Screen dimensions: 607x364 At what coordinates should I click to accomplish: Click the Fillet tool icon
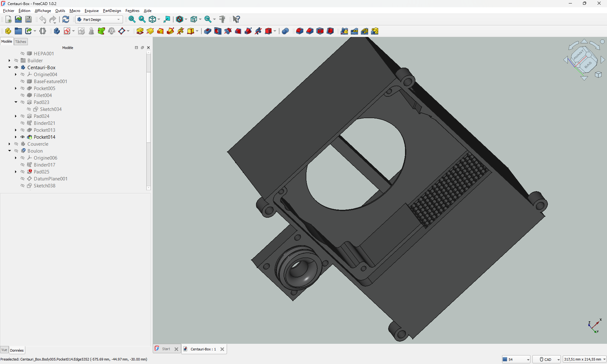(299, 31)
